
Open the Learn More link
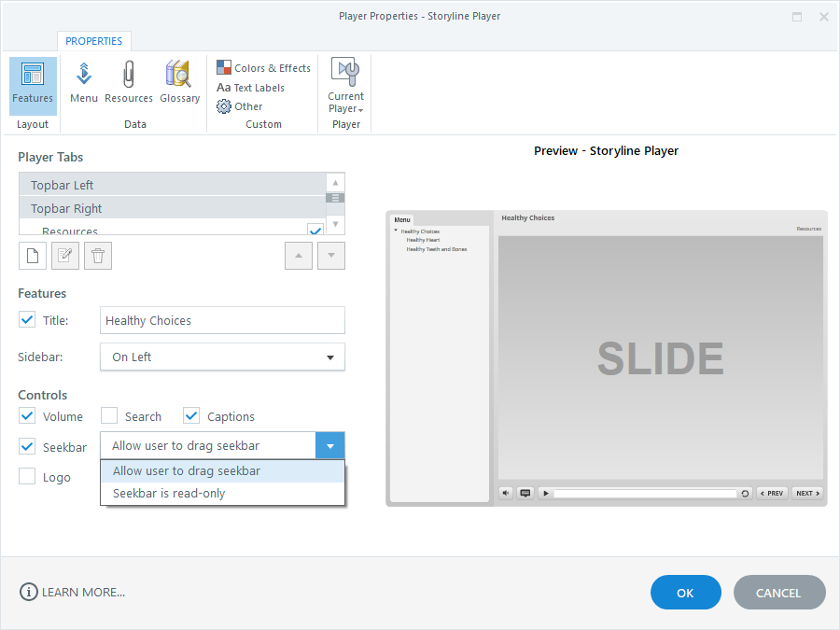click(72, 591)
